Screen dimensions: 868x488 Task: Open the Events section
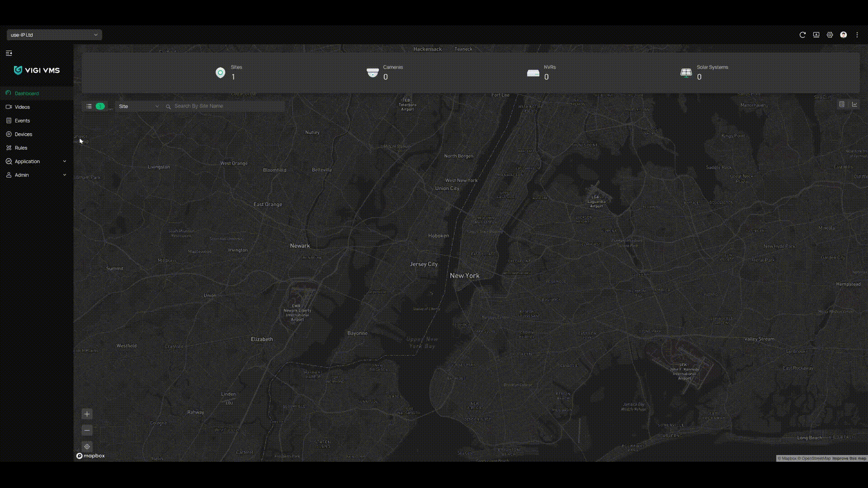[x=22, y=121]
